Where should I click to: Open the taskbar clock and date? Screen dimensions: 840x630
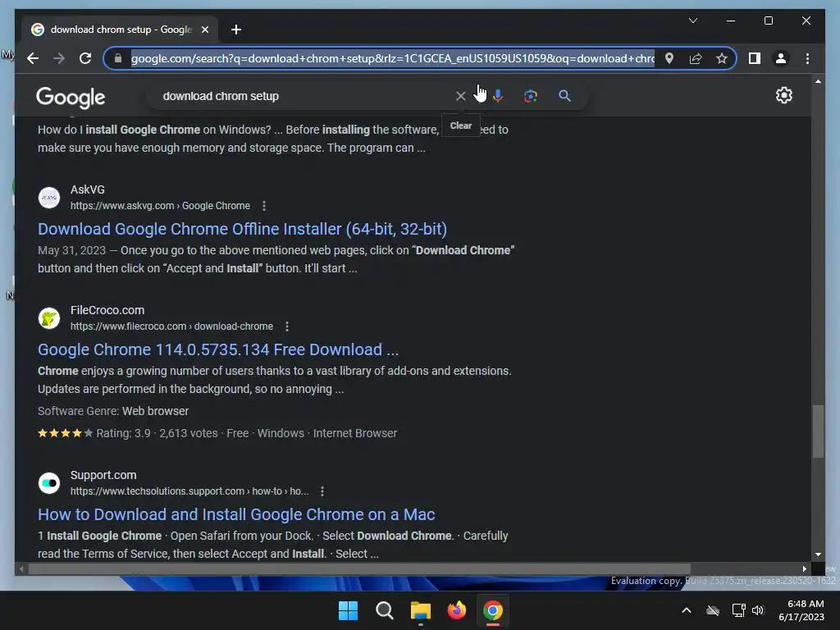pyautogui.click(x=801, y=610)
